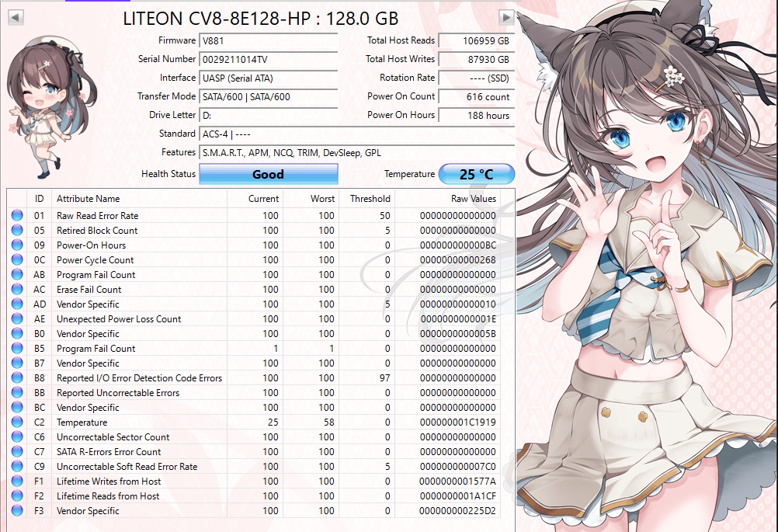778x532 pixels.
Task: Click the Worst value 58 in Temperature row
Action: [x=329, y=422]
